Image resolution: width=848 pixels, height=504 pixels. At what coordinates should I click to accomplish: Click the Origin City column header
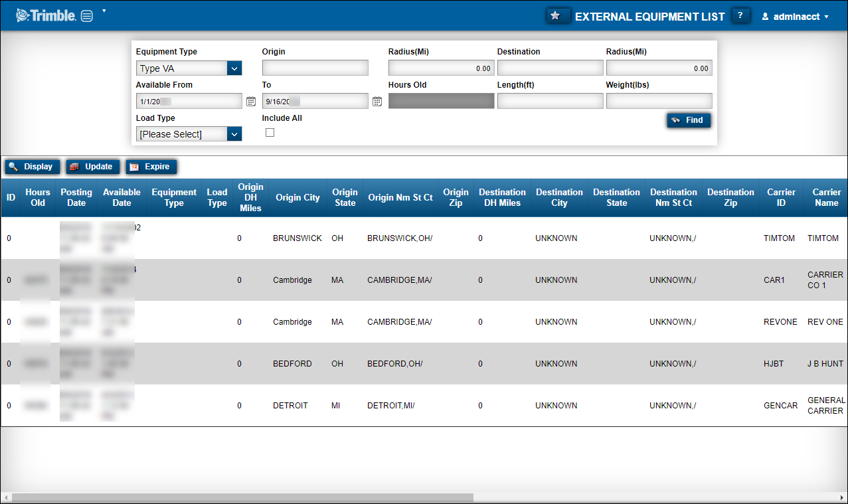297,197
